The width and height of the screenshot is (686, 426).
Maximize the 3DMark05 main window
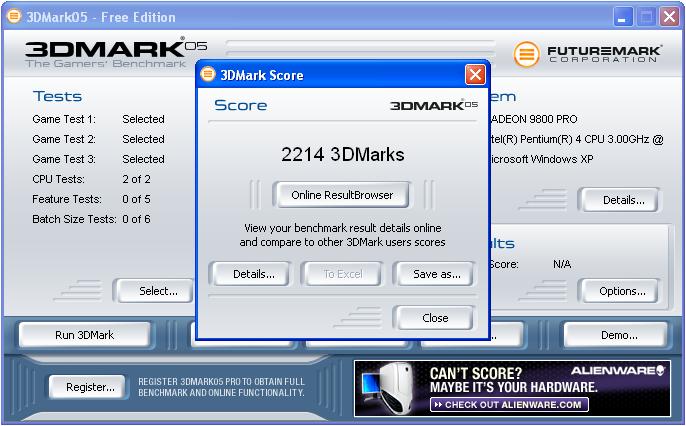click(x=646, y=16)
